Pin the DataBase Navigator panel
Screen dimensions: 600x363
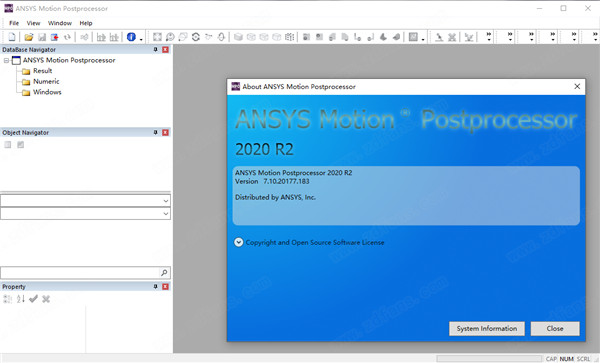(155, 49)
